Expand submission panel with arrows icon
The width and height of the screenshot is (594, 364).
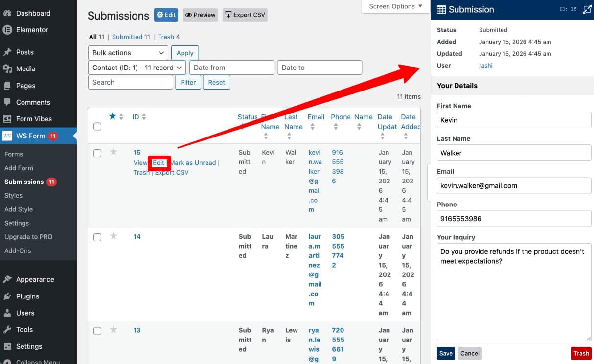[587, 9]
